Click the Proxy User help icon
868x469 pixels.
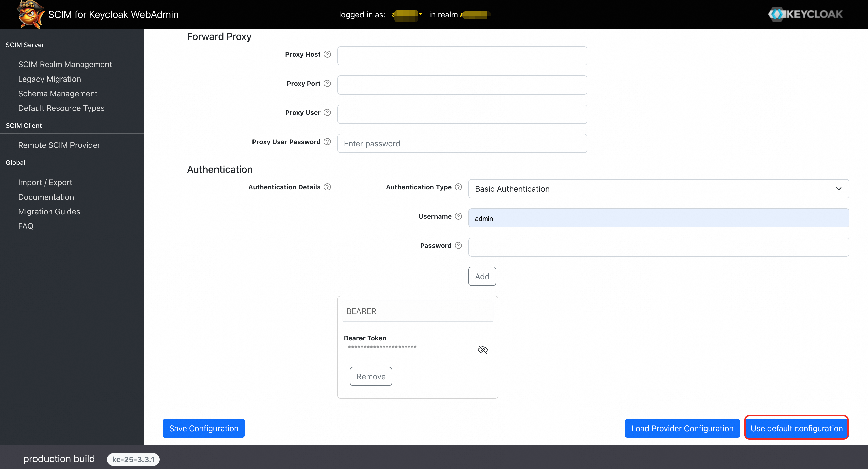click(327, 112)
